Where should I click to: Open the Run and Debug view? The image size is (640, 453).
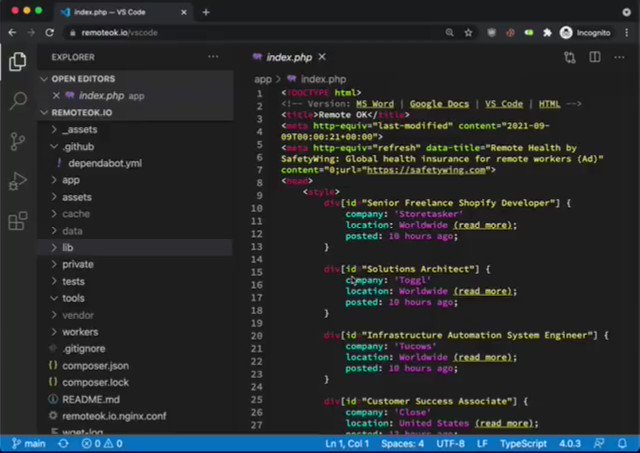click(18, 181)
